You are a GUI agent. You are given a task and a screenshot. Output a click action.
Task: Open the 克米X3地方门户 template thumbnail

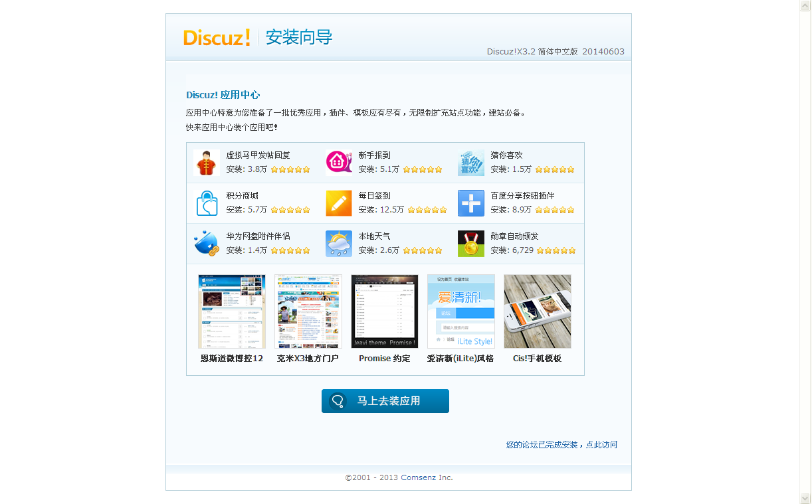308,311
